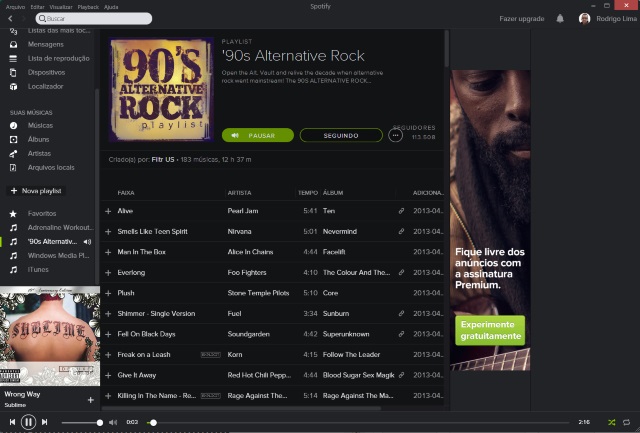Click the Nevermind album name
This screenshot has height=433, width=640.
340,231
